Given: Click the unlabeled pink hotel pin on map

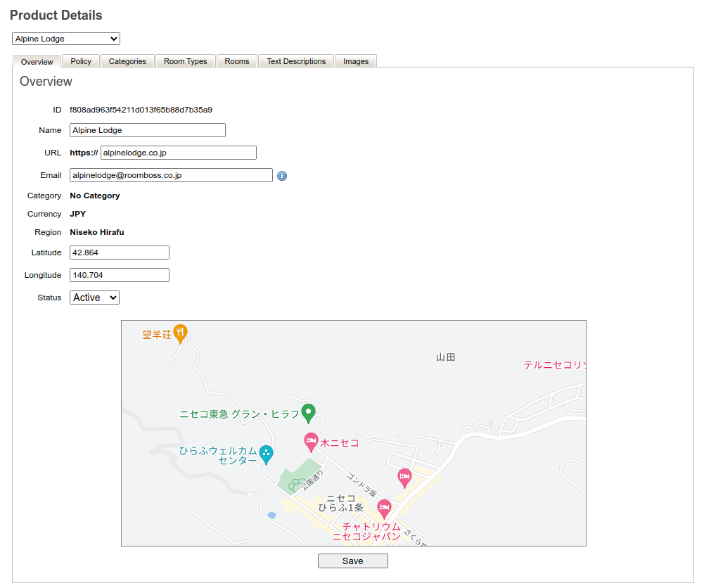Looking at the screenshot, I should pyautogui.click(x=404, y=478).
